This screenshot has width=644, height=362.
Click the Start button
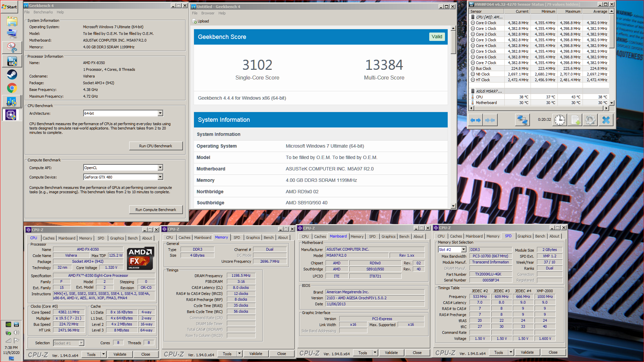(9, 7)
